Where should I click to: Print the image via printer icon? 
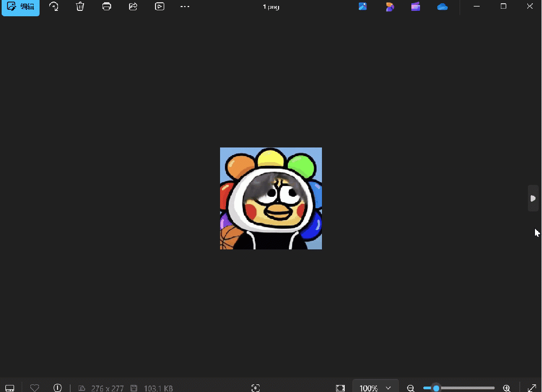coord(106,7)
